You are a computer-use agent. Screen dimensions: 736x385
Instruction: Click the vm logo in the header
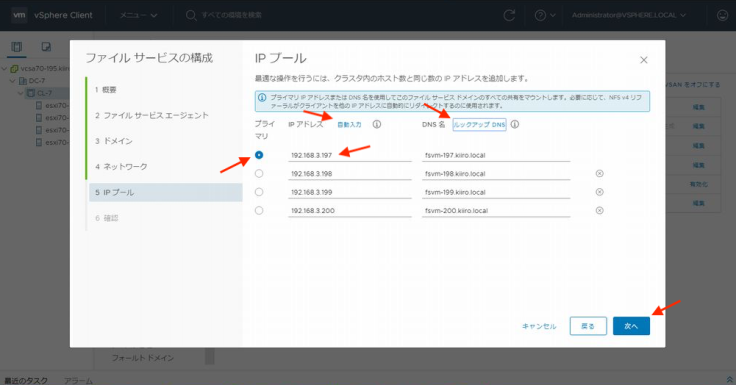(19, 15)
